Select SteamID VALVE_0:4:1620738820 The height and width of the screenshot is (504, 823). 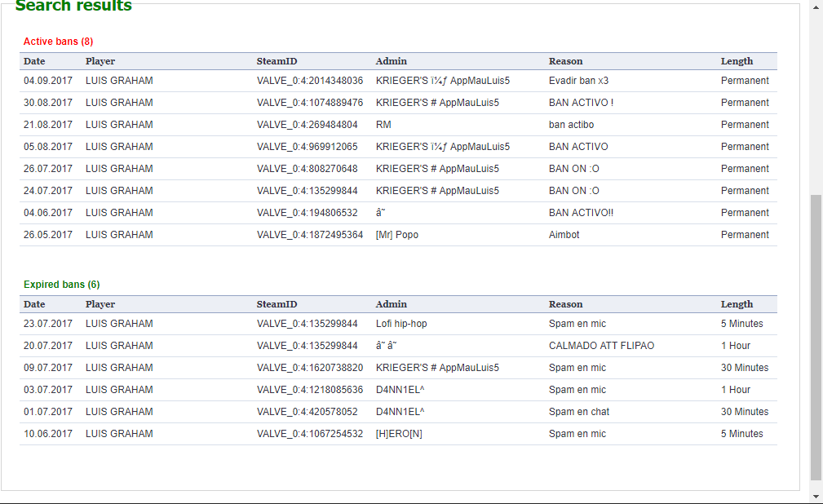(310, 368)
